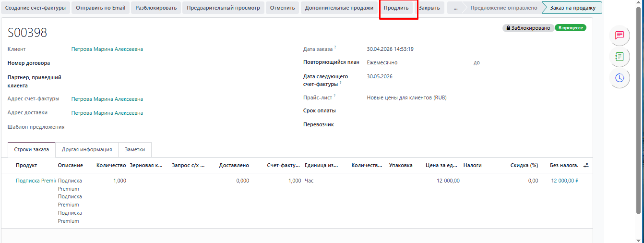Click Налоги column header
Image resolution: width=644 pixels, height=243 pixels.
tap(473, 165)
